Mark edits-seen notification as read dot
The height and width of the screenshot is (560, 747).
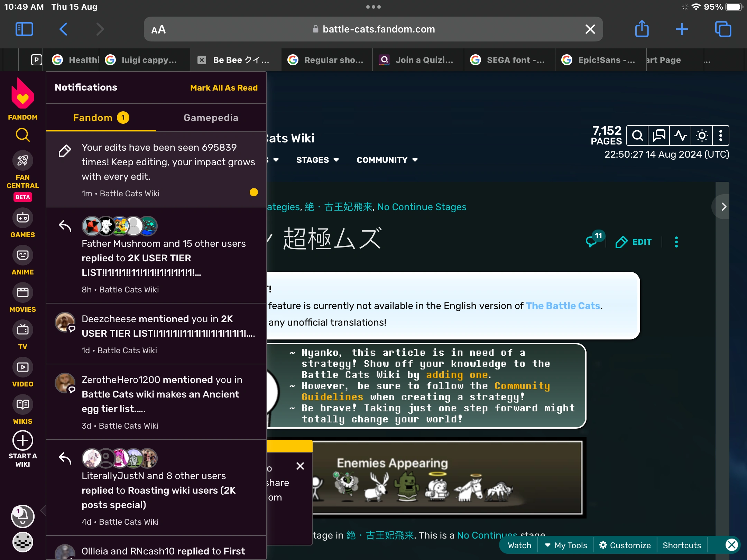point(254,192)
